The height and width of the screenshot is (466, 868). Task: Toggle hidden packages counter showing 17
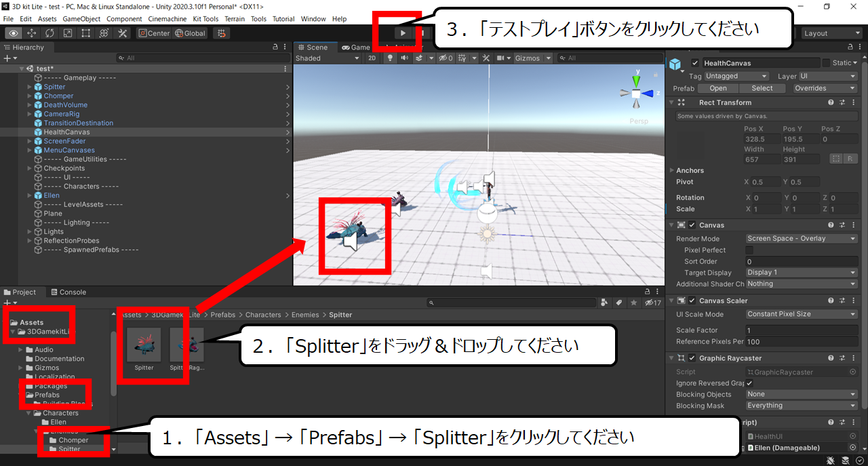653,303
